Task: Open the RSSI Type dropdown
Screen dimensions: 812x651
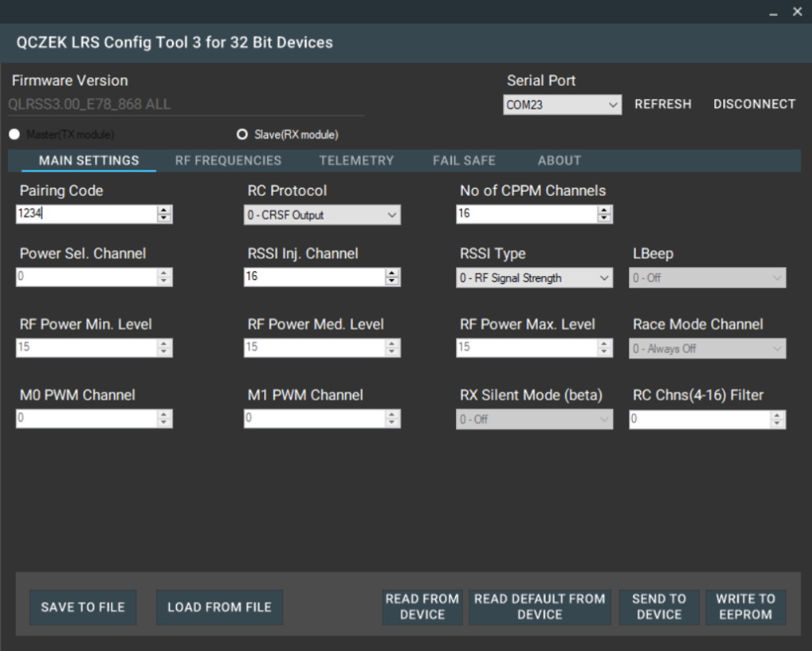Action: [534, 278]
